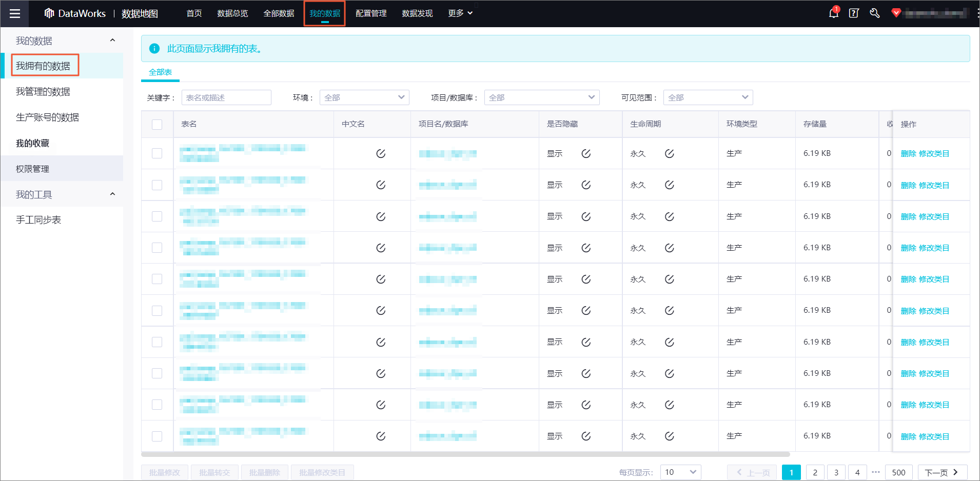Image resolution: width=980 pixels, height=481 pixels.
Task: Tick the tenth table row checkbox
Action: pyautogui.click(x=157, y=436)
